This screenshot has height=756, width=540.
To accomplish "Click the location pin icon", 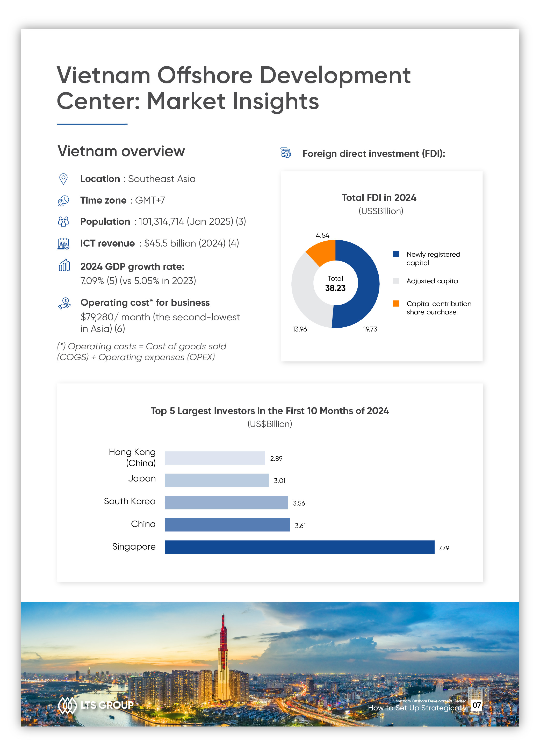I will [x=63, y=179].
